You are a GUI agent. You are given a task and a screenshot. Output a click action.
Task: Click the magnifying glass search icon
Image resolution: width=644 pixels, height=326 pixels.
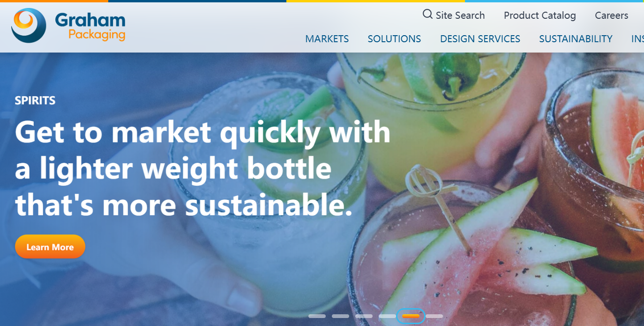tap(427, 14)
